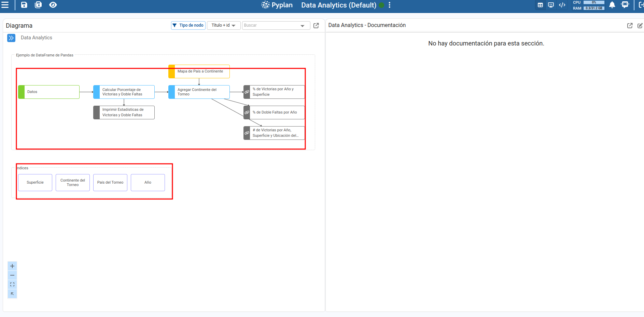
Task: Open the three-dot application options menu
Action: click(x=390, y=5)
